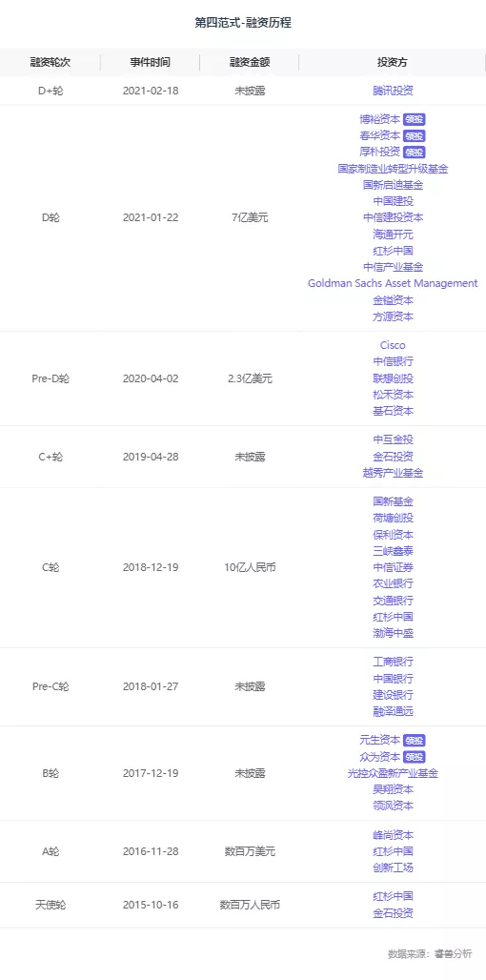Open the 融泽通远 investor link
The image size is (486, 980).
coord(393,711)
